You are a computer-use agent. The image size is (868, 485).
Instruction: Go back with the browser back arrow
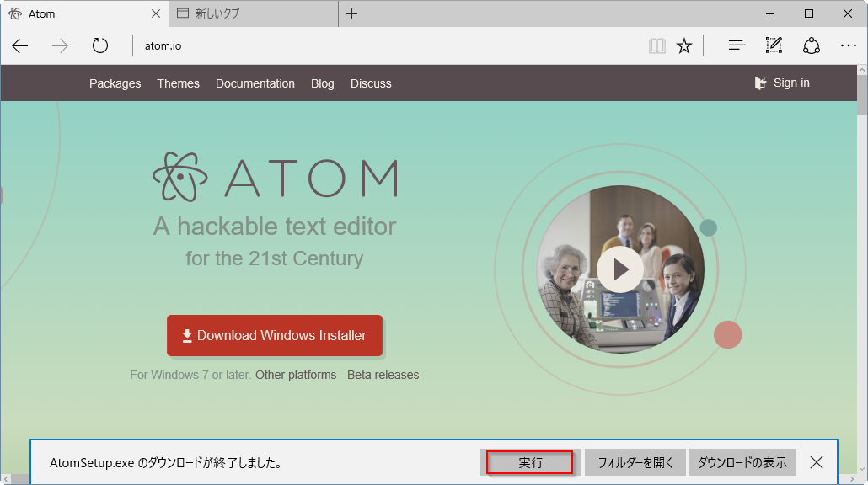(x=20, y=46)
